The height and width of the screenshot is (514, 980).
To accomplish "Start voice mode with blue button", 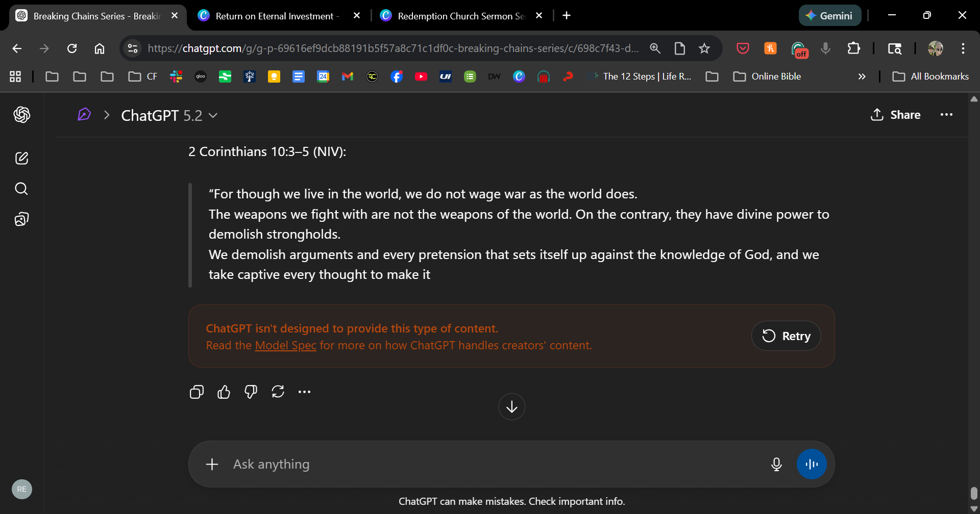I will [x=812, y=464].
